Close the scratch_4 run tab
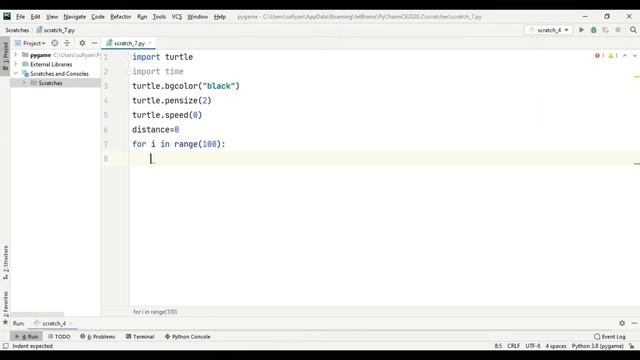 70,323
